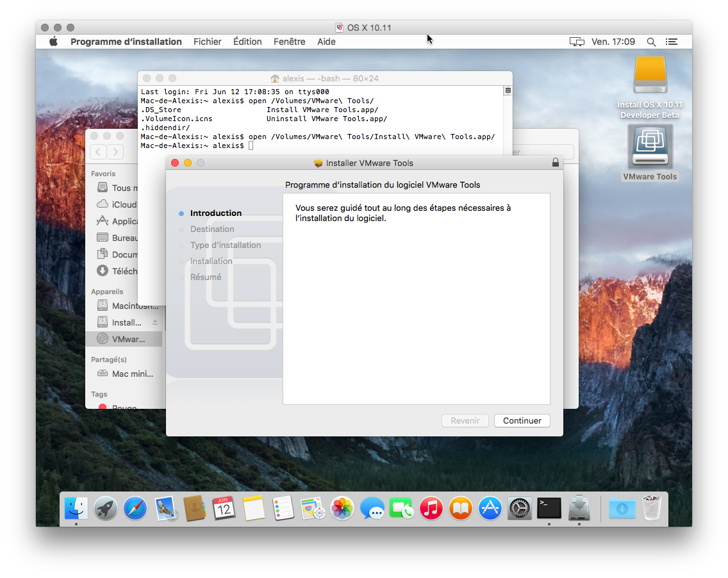Click the Terminal scroll indicator icon
Screen dimensions: 728x578
[x=508, y=91]
